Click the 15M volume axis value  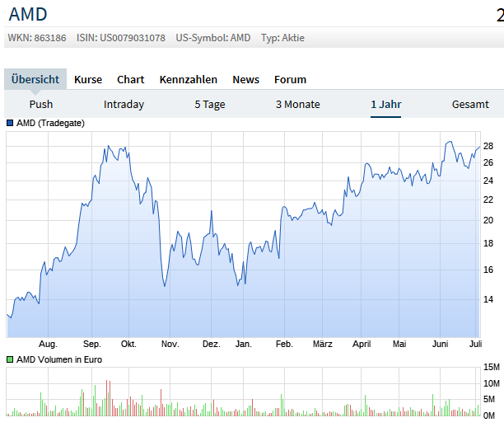[492, 367]
